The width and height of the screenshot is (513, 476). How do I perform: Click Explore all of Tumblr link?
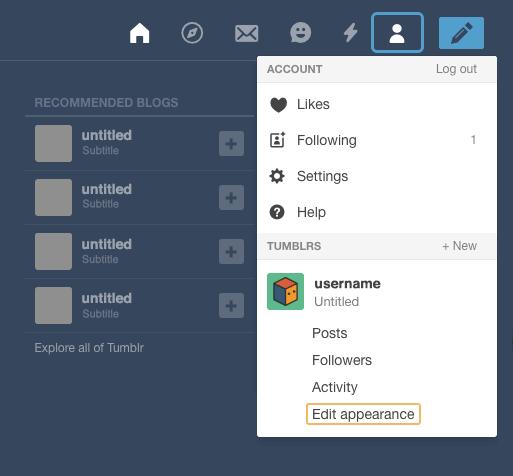coord(89,348)
